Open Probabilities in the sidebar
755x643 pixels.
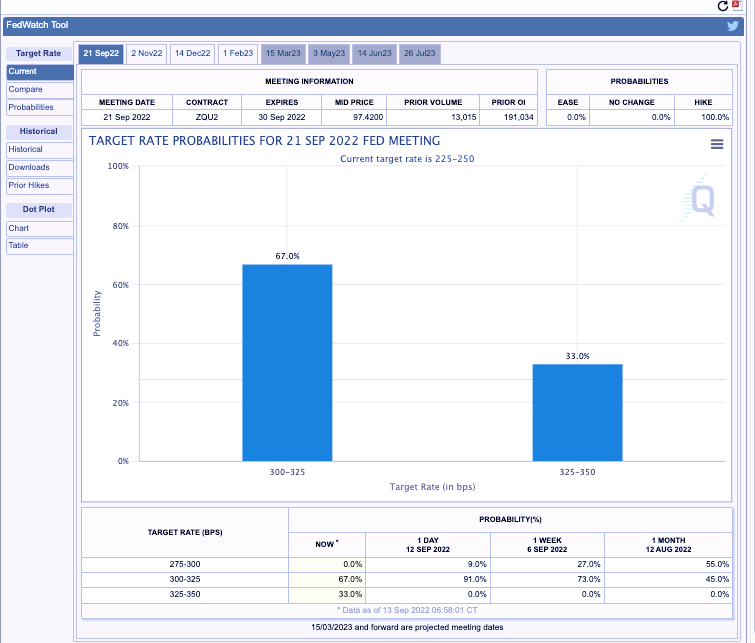click(x=39, y=108)
